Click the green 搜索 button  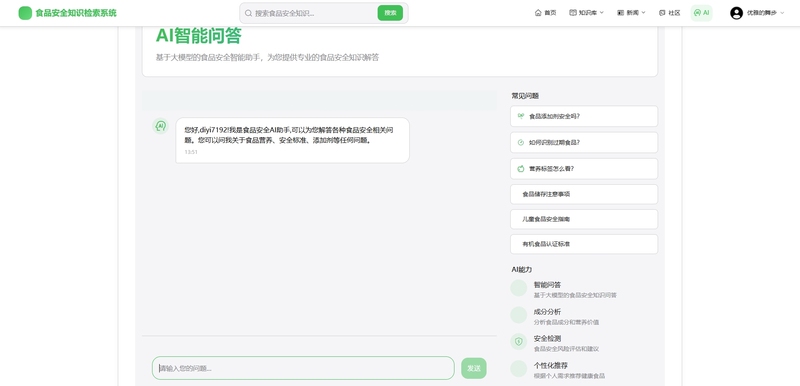pos(390,13)
